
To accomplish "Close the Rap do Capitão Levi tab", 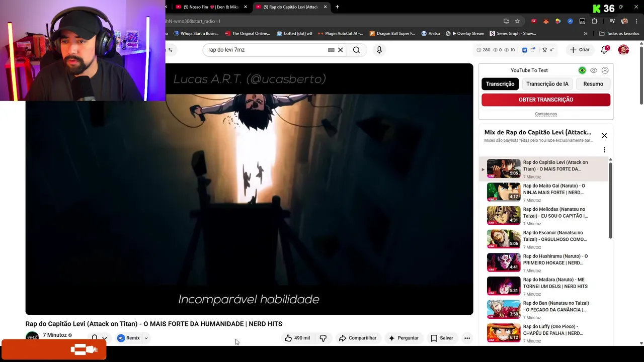I will [325, 7].
